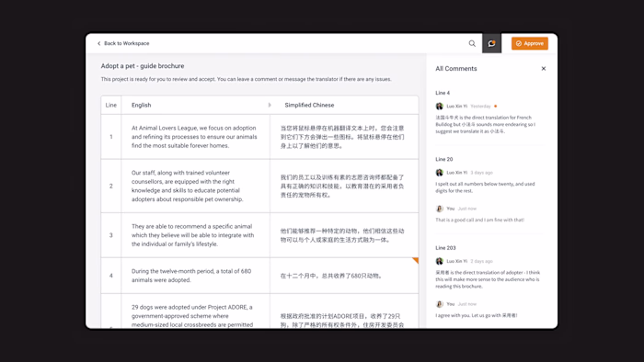Click the Chinese translation cell of line 3
The width and height of the screenshot is (644, 362).
[x=344, y=235]
